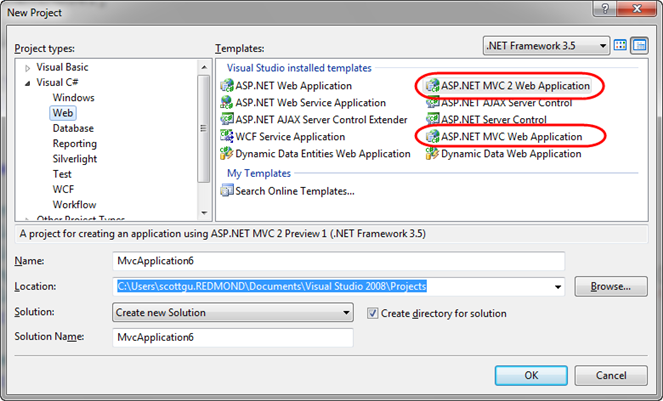Select Web project type
The width and height of the screenshot is (663, 401).
[63, 113]
